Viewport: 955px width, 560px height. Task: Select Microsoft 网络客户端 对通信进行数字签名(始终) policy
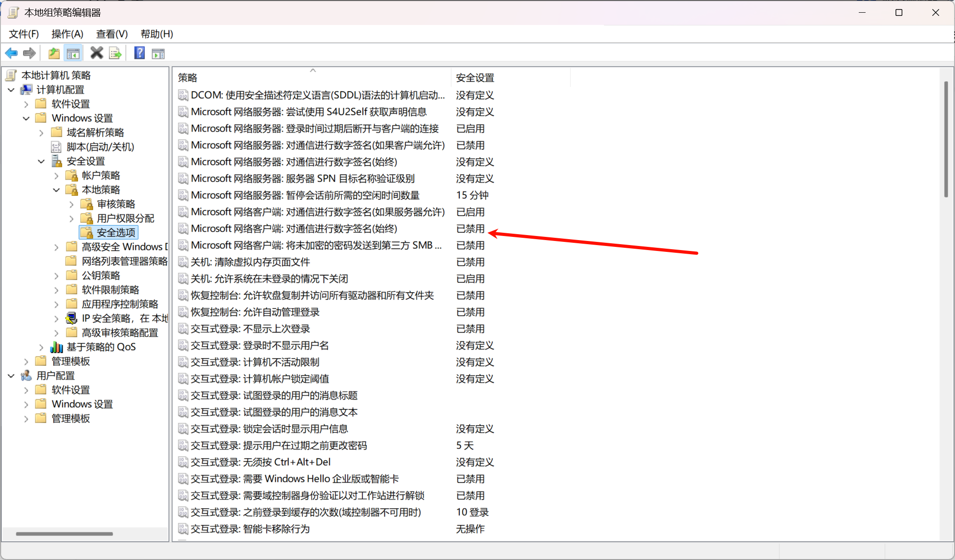(x=294, y=229)
